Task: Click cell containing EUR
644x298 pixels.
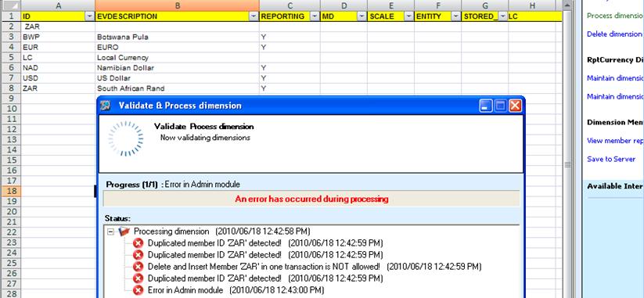Action: tap(58, 47)
